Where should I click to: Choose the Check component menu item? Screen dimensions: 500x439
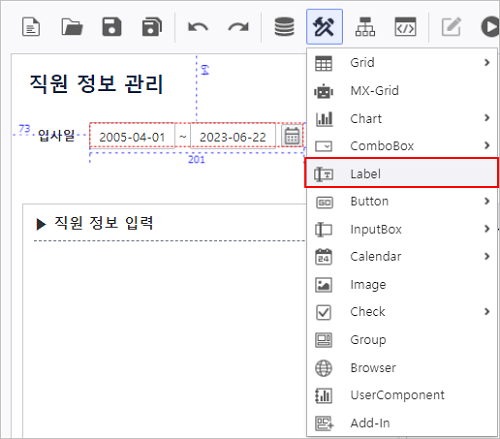pyautogui.click(x=401, y=312)
